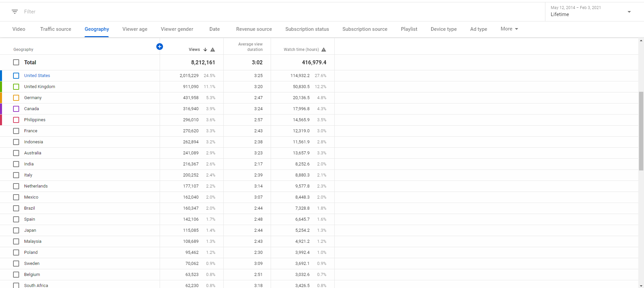Switch to the Traffic source tab
The height and width of the screenshot is (288, 644).
click(56, 29)
